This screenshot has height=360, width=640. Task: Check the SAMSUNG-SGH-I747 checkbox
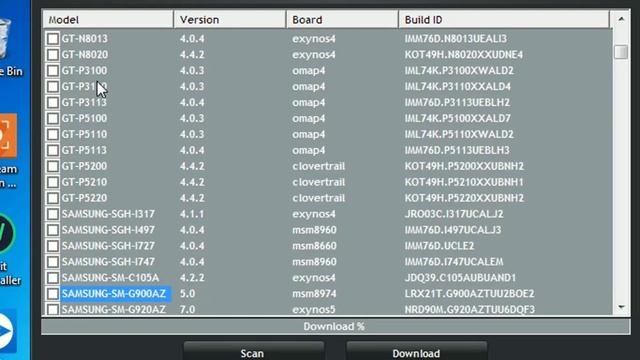tap(53, 262)
